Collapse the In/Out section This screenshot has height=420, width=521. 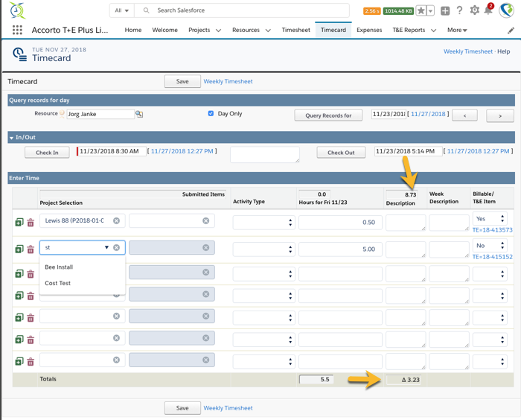[x=12, y=138]
